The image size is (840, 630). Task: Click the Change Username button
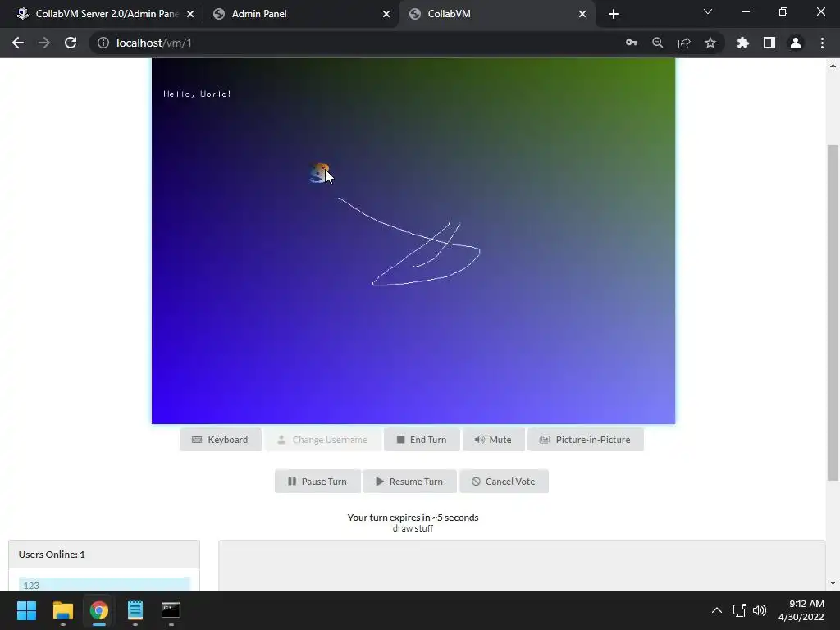tap(322, 440)
